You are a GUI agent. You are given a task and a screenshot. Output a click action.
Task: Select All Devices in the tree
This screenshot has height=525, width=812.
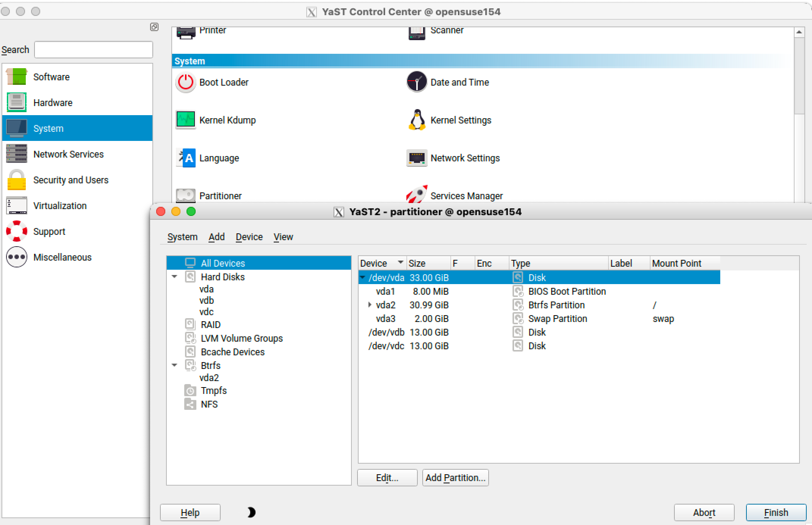(259, 263)
